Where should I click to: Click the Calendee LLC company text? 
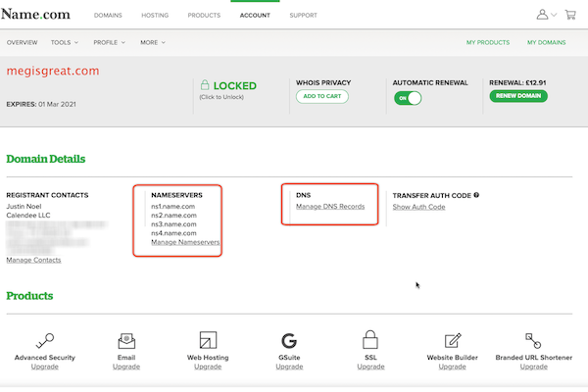(28, 216)
